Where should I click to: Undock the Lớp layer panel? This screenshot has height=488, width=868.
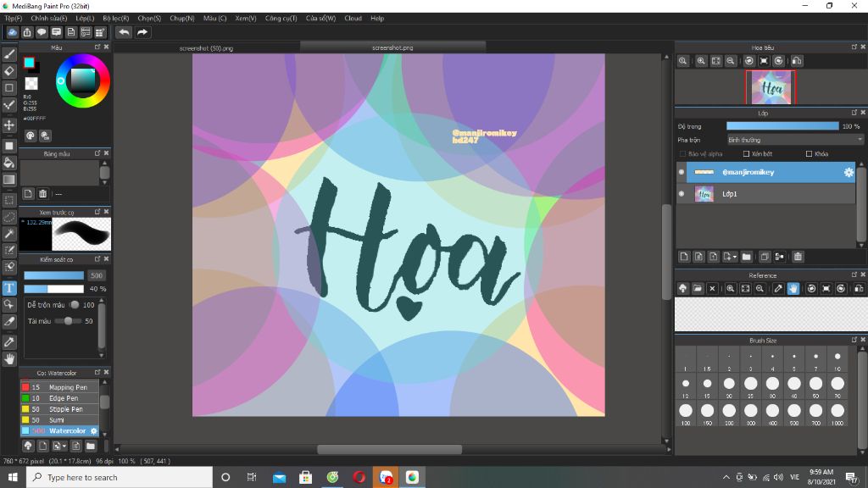point(854,113)
